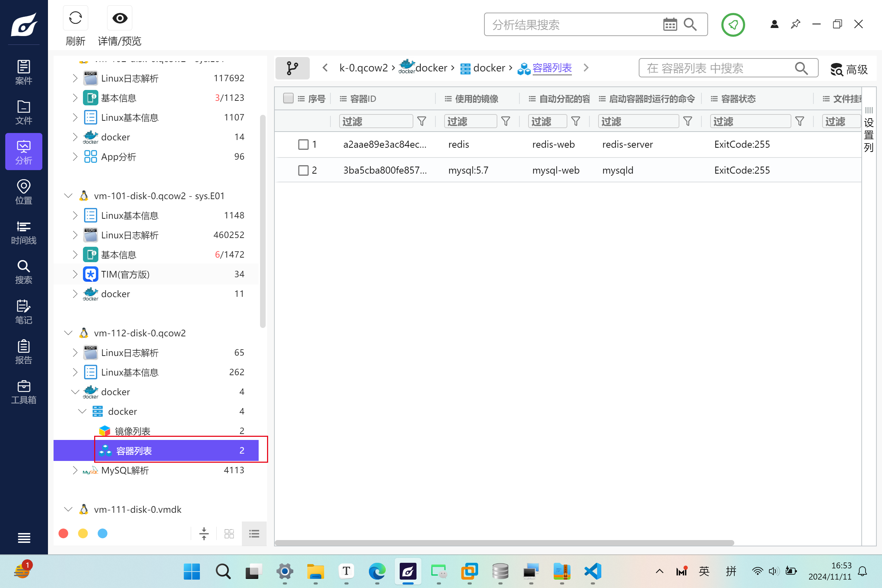Click the green shield status icon
This screenshot has width=882, height=588.
coord(733,25)
